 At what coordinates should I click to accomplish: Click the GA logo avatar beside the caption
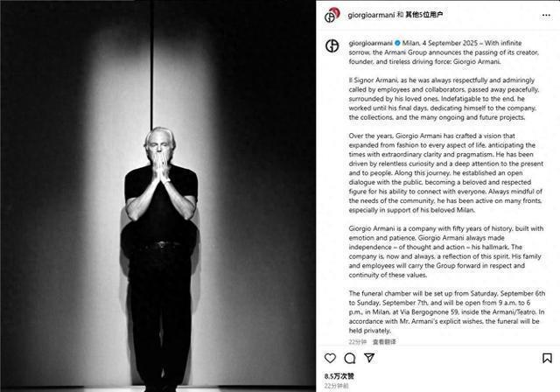point(332,45)
